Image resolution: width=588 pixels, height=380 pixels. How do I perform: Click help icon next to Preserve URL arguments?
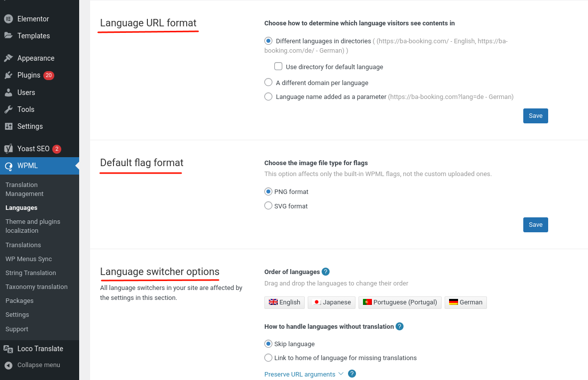point(352,374)
